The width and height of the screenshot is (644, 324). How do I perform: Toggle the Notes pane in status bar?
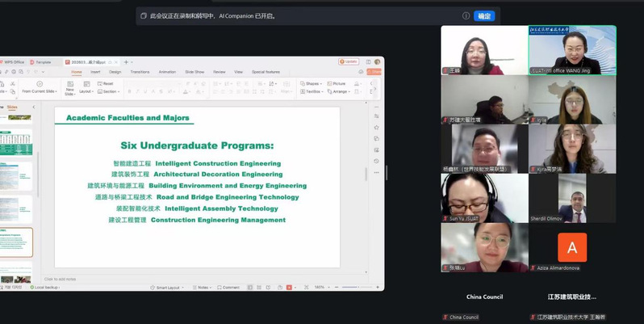[x=202, y=287]
